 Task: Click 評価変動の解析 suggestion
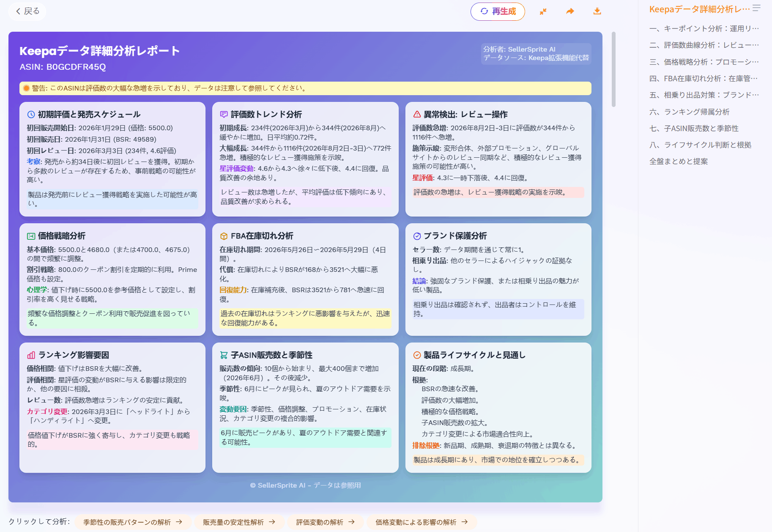[x=326, y=522]
